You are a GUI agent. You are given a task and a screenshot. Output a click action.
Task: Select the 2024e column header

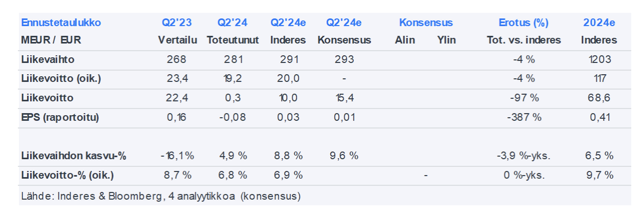[599, 23]
